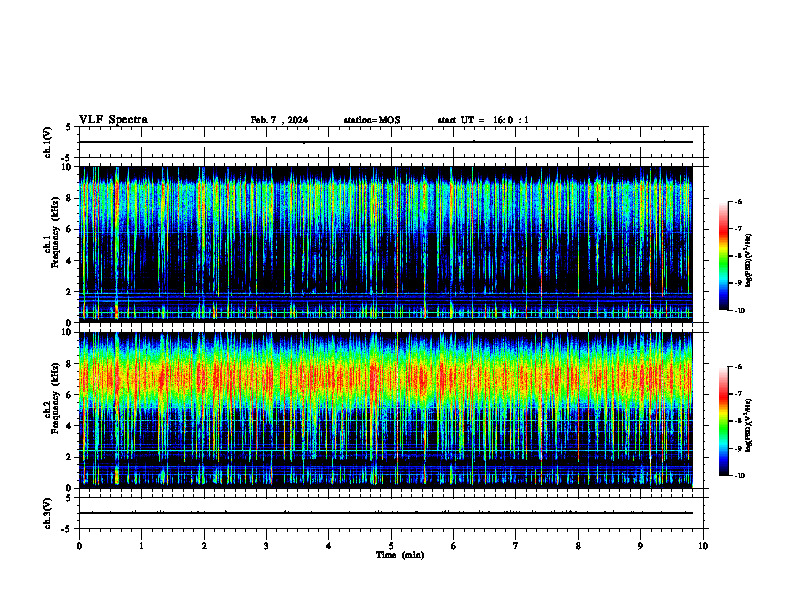
Task: Select the "start UT = 16:0:1" text
Action: click(483, 120)
